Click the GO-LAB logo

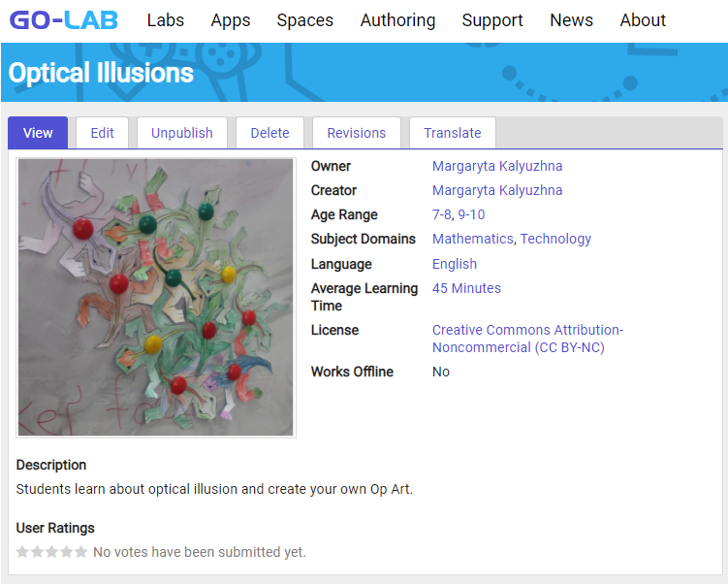tap(64, 20)
